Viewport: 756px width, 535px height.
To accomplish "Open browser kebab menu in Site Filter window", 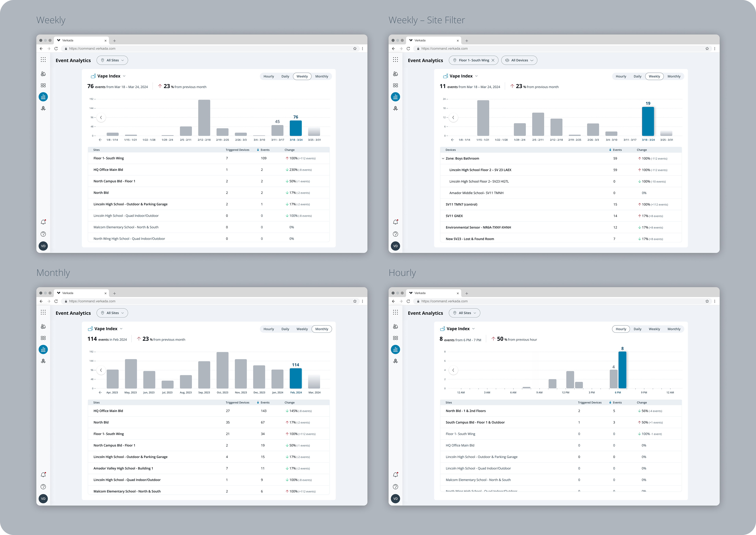I will (x=714, y=48).
